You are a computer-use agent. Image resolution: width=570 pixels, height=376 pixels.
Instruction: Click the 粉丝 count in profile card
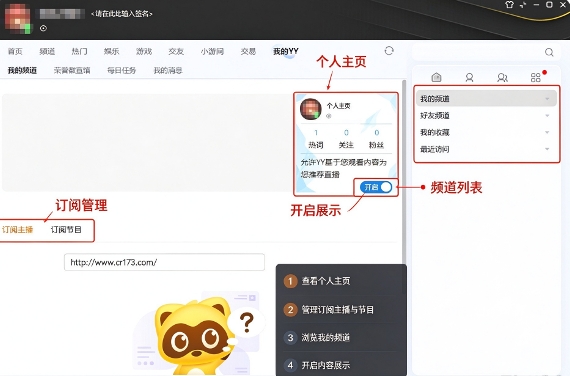[377, 132]
